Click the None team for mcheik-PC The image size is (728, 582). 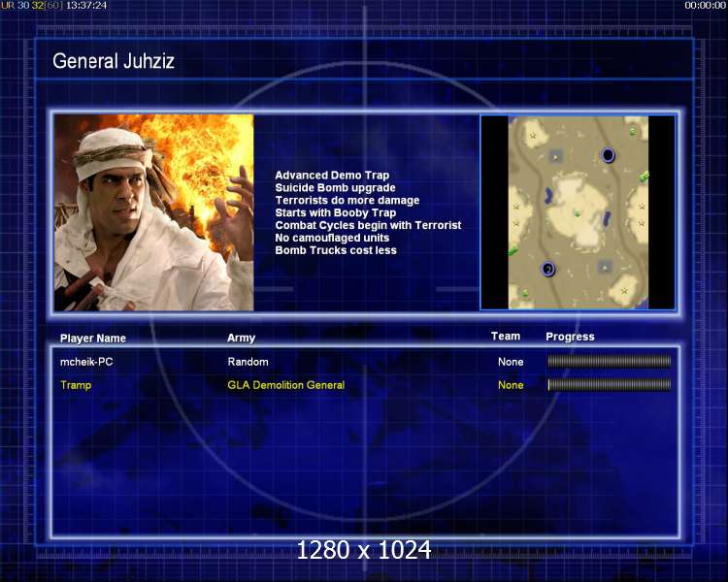(511, 362)
